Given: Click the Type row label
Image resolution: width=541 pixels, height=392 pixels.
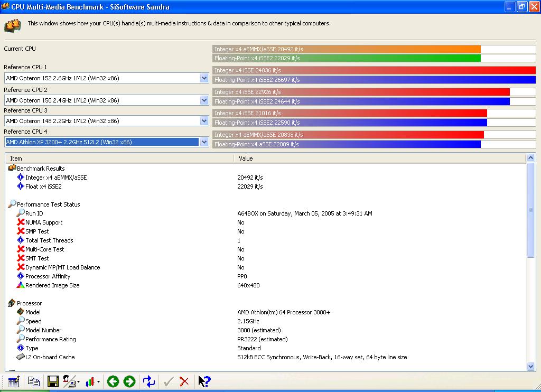Looking at the screenshot, I should (x=32, y=348).
